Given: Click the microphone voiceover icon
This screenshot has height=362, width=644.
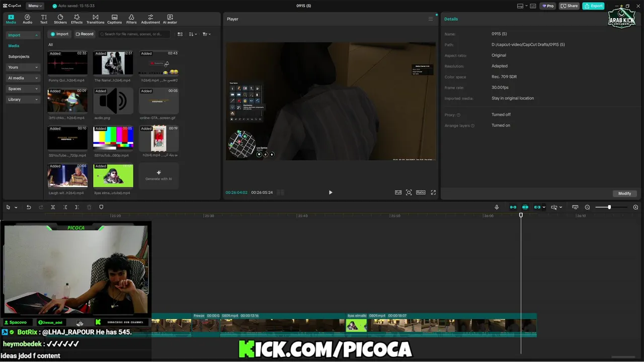Looking at the screenshot, I should pos(497,207).
